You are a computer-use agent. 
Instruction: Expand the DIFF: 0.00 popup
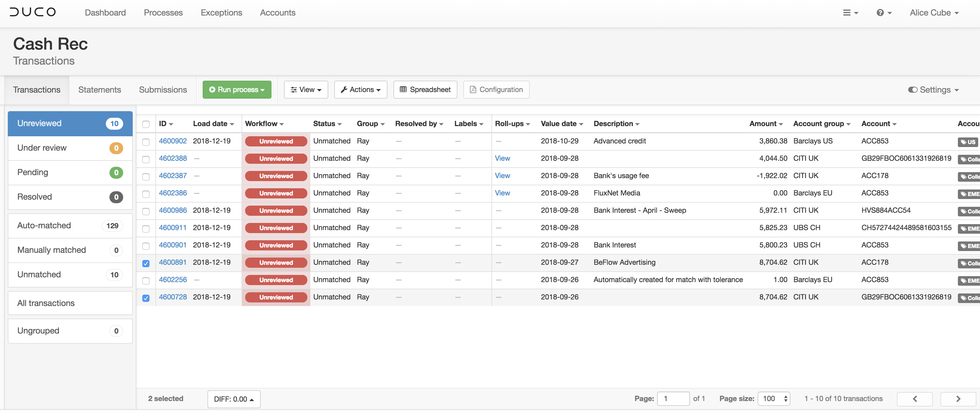point(233,399)
